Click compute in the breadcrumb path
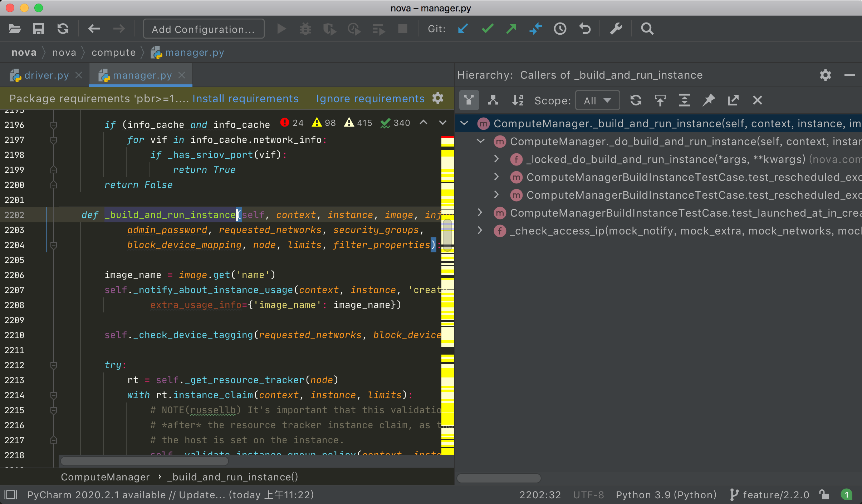The width and height of the screenshot is (862, 504). click(x=113, y=53)
